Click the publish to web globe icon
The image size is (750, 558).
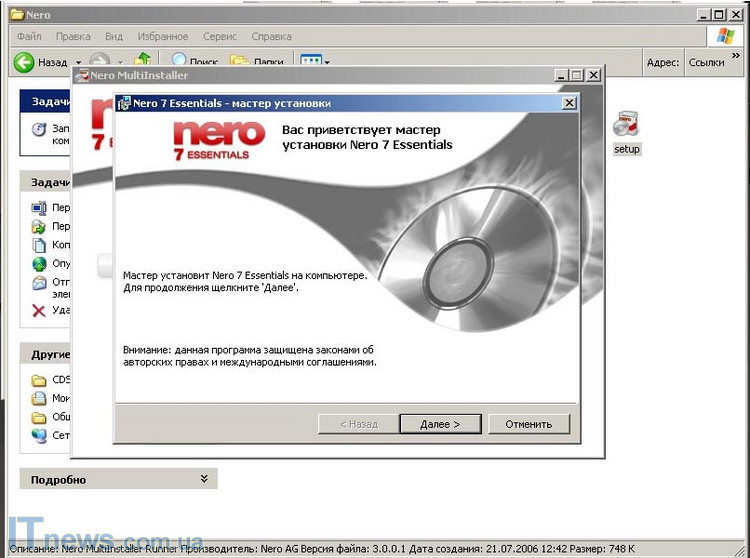coord(39,264)
